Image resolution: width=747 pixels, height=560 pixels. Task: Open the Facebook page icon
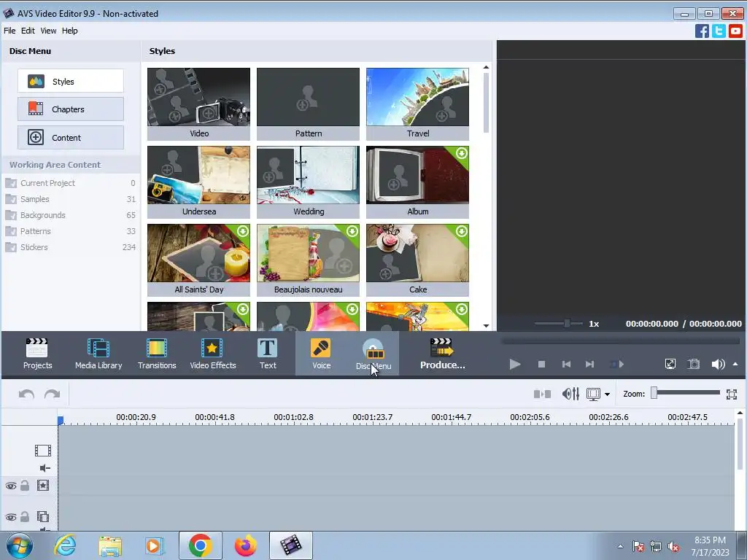coord(702,31)
